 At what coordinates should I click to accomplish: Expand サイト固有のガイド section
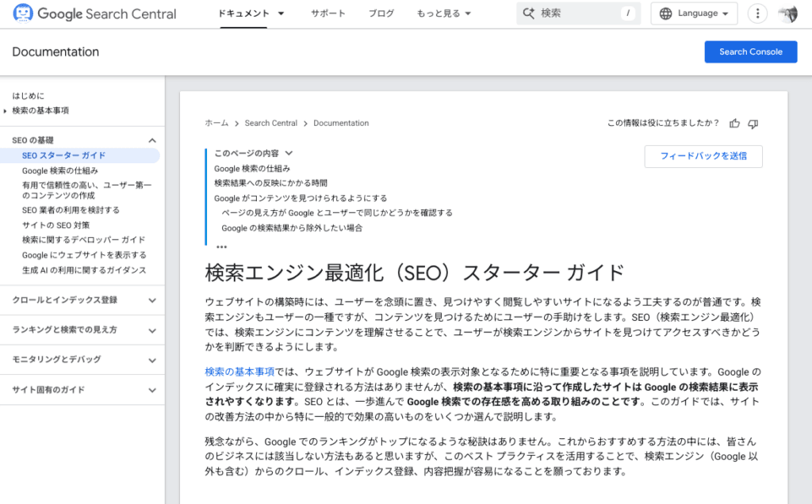point(152,390)
